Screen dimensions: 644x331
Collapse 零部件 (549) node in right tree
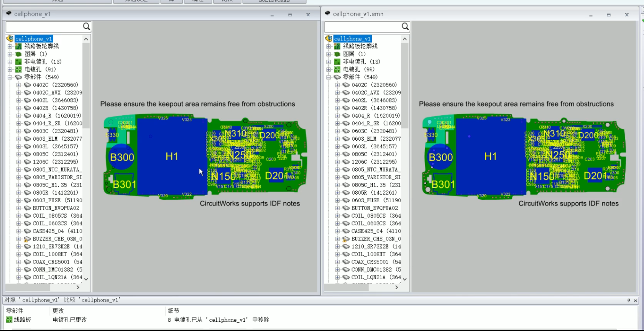pos(329,77)
